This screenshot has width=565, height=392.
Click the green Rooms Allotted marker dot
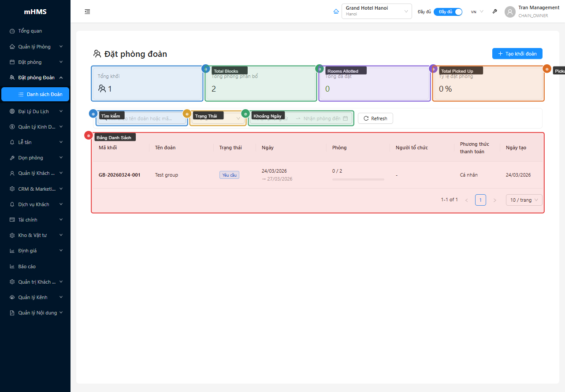[x=319, y=69]
